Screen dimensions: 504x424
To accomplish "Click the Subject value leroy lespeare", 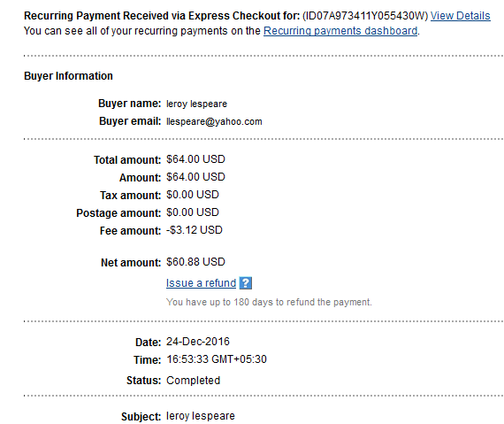I will 200,416.
